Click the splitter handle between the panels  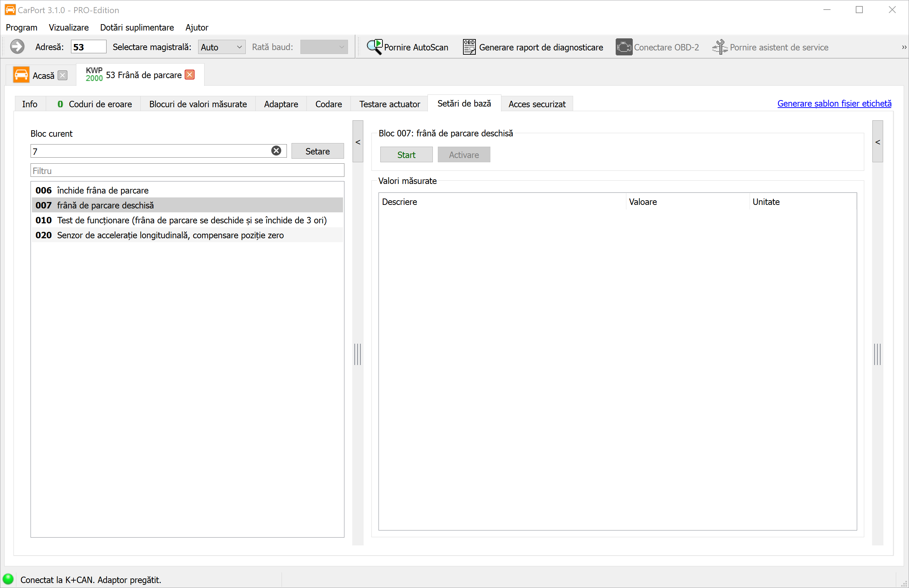point(358,354)
